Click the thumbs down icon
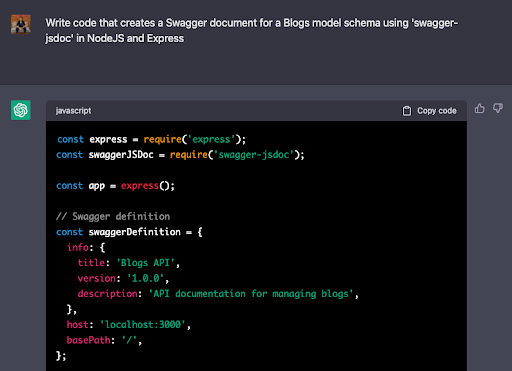This screenshot has height=371, width=512. click(498, 108)
